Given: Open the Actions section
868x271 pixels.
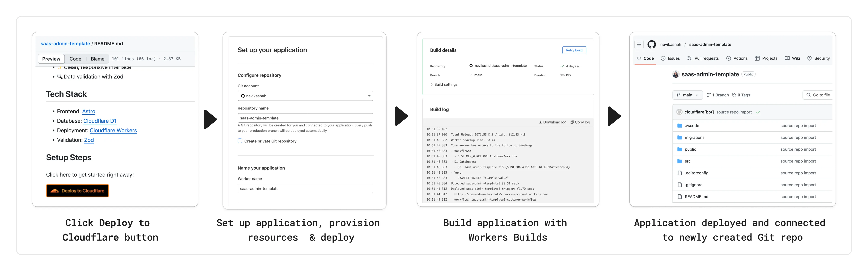Looking at the screenshot, I should [737, 58].
